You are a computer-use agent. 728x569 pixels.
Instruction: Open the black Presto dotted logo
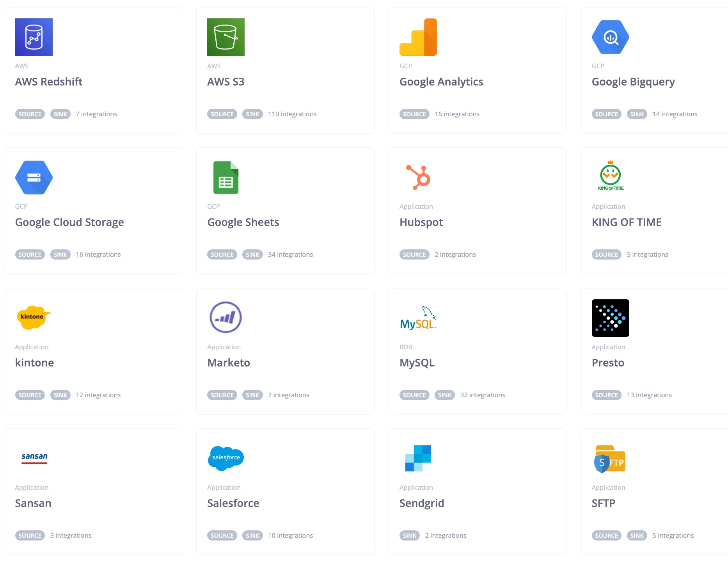click(x=610, y=318)
